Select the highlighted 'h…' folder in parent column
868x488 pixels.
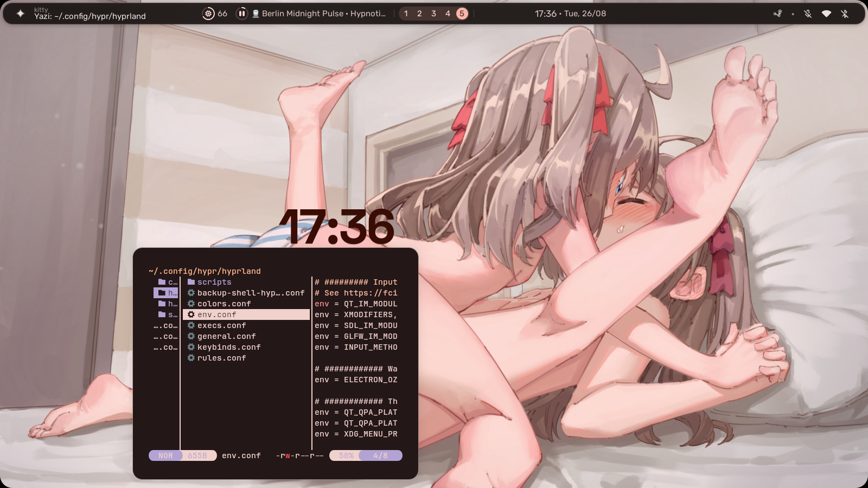coord(166,293)
